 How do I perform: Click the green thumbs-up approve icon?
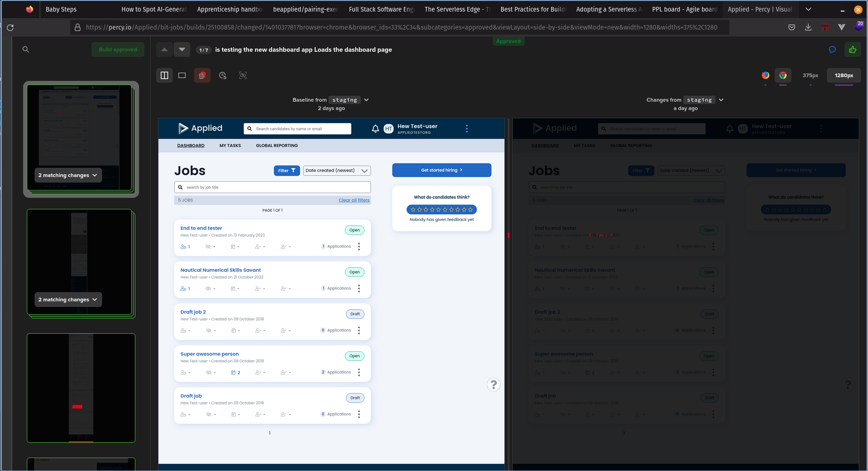(853, 49)
